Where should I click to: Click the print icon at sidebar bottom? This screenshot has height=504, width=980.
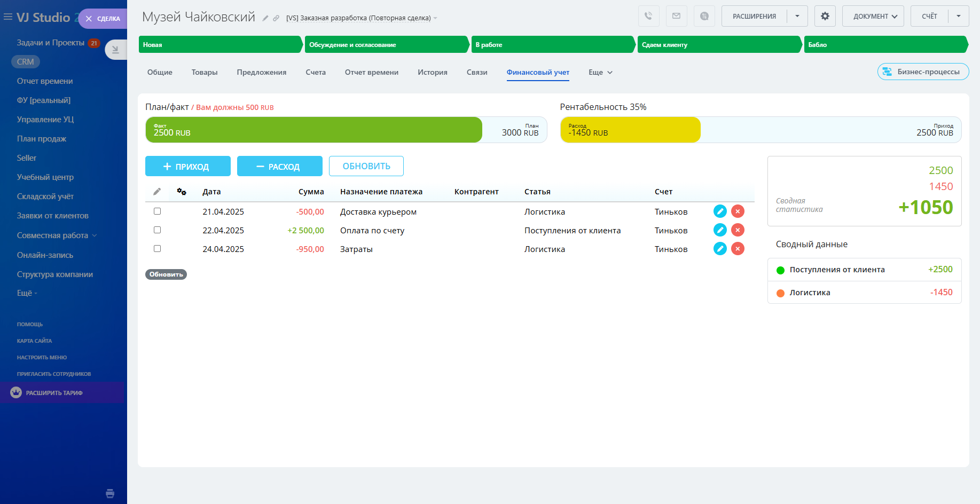pos(110,493)
